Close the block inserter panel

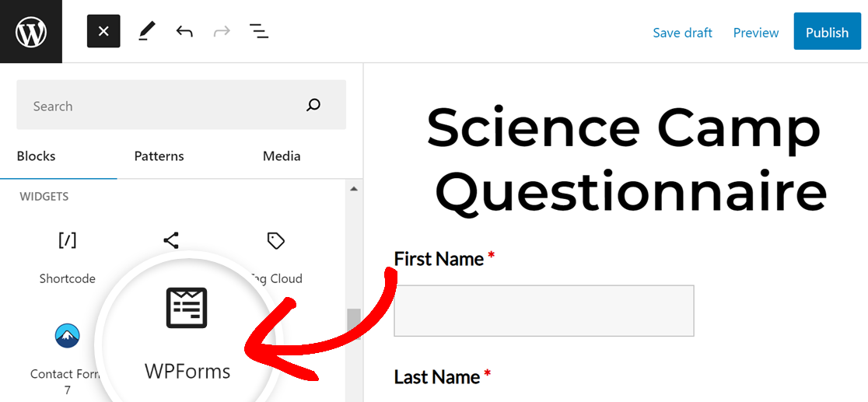(x=103, y=32)
